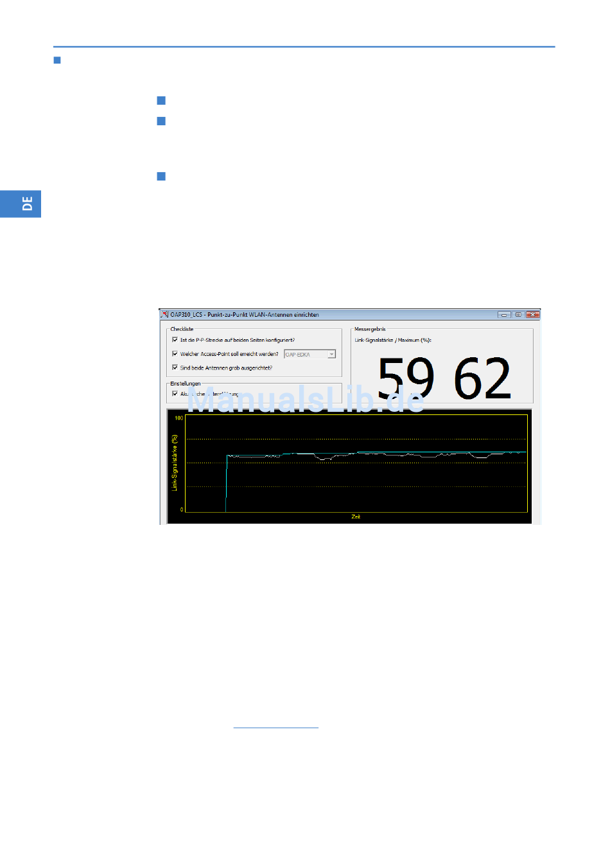Select the DE language tab on the left
Viewport: 610px width, 868px height.
point(21,204)
